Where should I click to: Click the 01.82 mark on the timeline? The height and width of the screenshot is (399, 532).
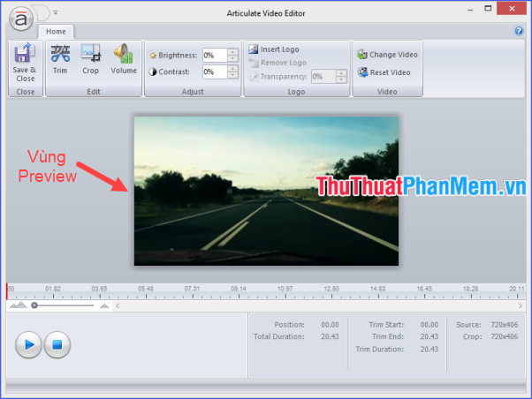pos(53,289)
